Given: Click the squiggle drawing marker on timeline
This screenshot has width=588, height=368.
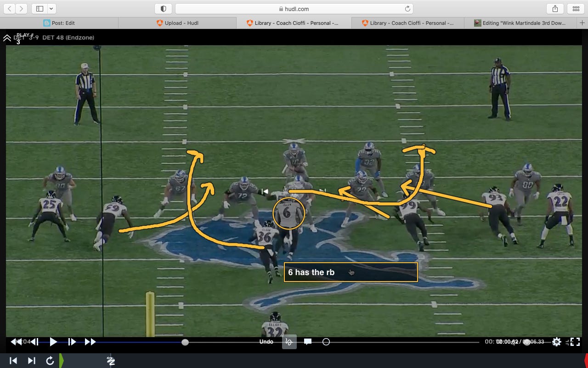Looking at the screenshot, I should (x=111, y=361).
